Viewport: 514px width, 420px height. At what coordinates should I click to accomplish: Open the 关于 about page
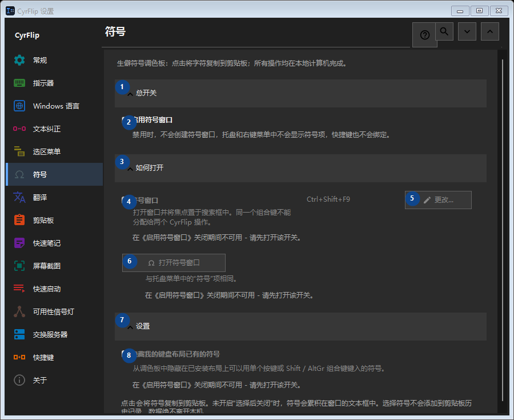tap(54, 381)
